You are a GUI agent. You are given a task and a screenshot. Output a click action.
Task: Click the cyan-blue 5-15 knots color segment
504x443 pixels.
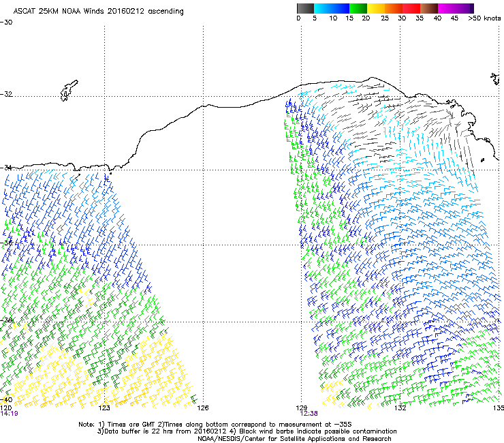[x=332, y=8]
